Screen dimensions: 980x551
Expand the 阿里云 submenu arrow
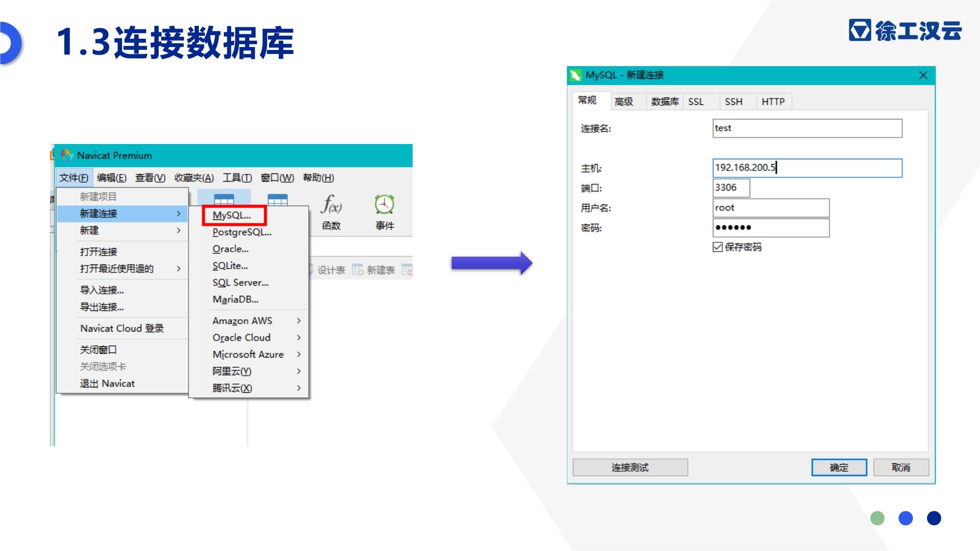point(299,371)
